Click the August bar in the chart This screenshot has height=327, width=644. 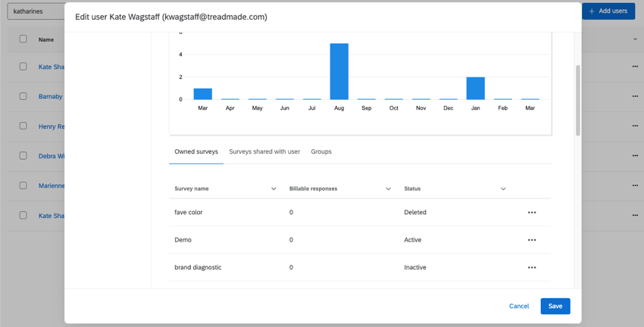tap(339, 72)
